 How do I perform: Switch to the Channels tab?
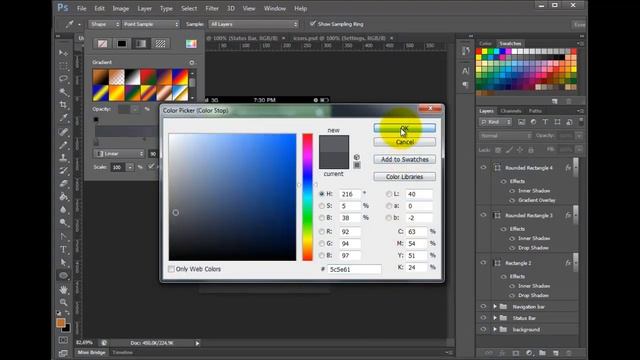(x=511, y=111)
